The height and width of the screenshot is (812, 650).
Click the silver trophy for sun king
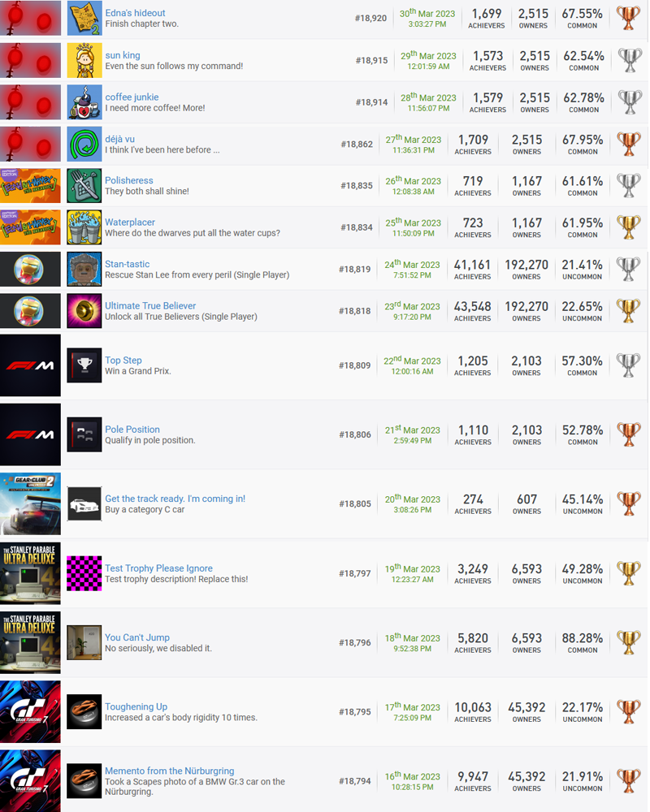coord(629,60)
